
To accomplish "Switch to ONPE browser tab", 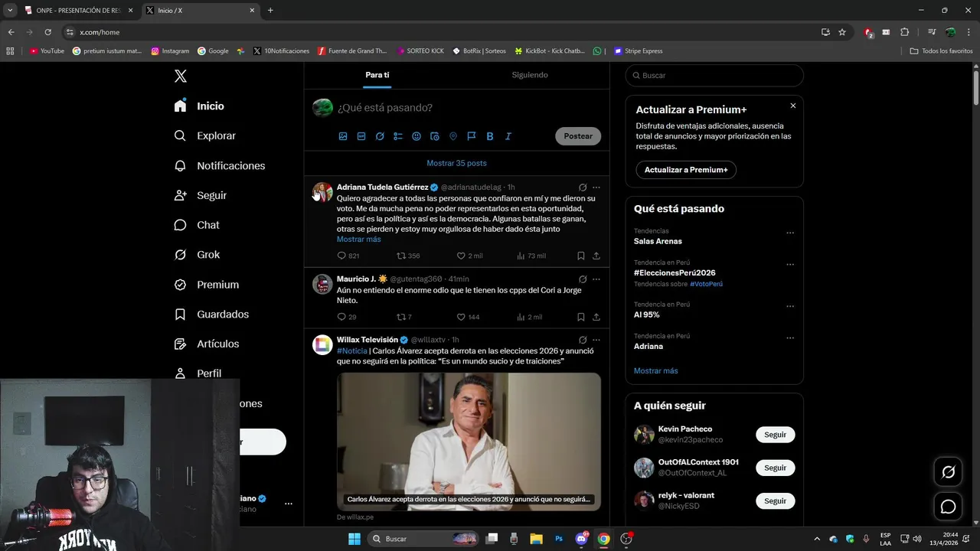I will point(78,10).
